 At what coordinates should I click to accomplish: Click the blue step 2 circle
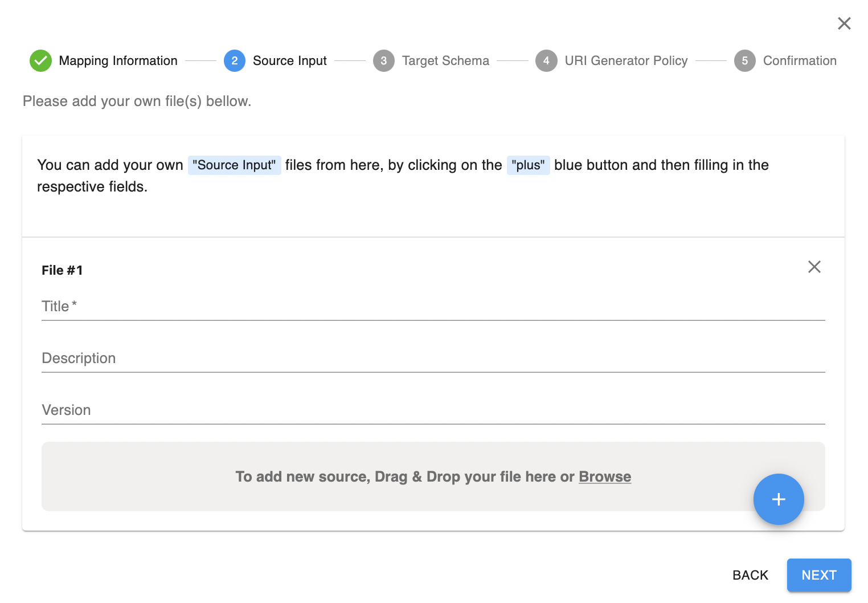click(x=234, y=61)
